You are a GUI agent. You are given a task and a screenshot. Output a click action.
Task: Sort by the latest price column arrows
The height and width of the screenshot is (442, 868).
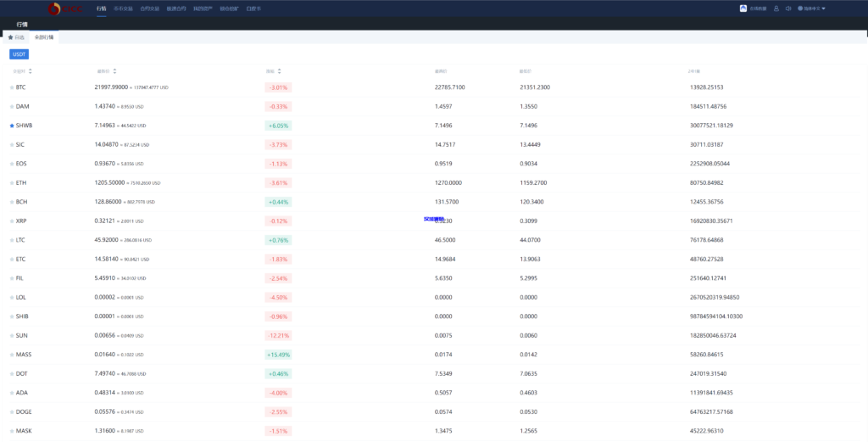[x=114, y=71]
